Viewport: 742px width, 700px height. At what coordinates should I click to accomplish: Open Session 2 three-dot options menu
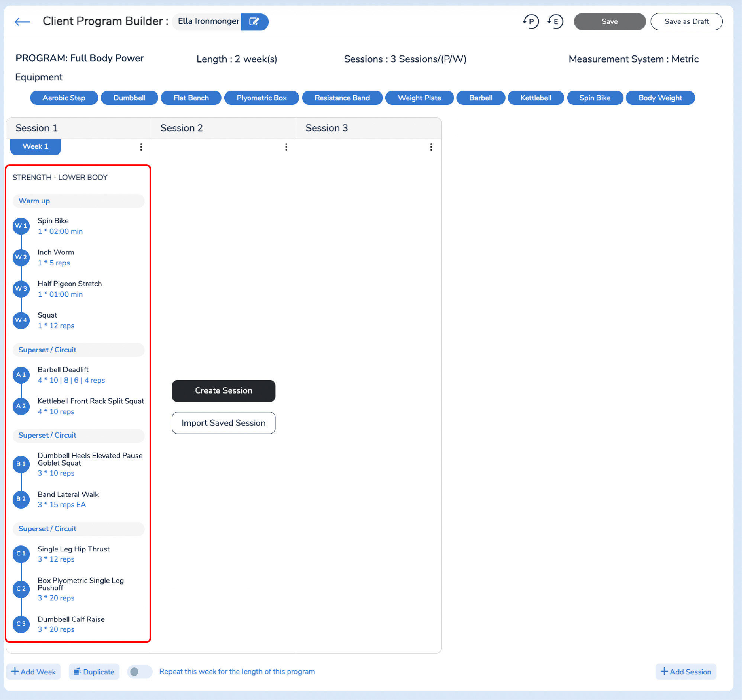(286, 147)
